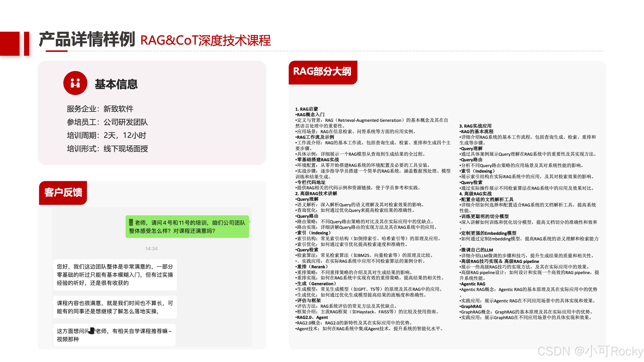Click the 基本信息 heading text
Image resolution: width=644 pixels, height=362 pixels.
pos(116,84)
